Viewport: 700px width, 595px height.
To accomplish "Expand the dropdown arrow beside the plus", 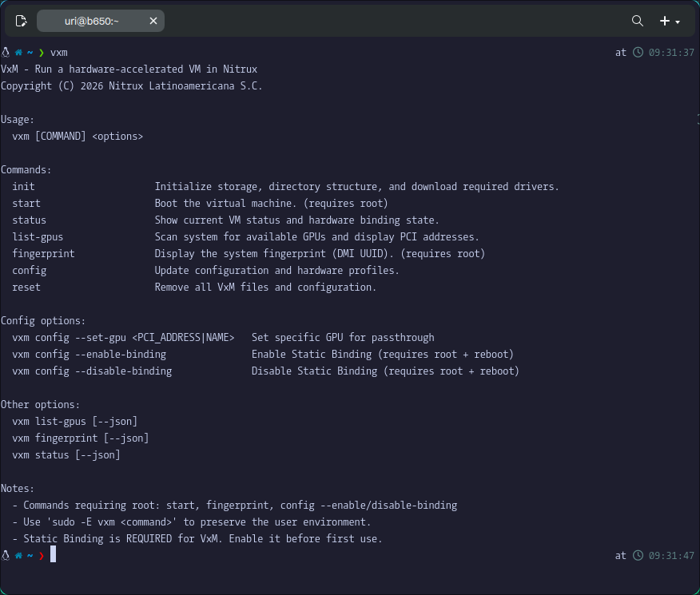I will (x=678, y=22).
